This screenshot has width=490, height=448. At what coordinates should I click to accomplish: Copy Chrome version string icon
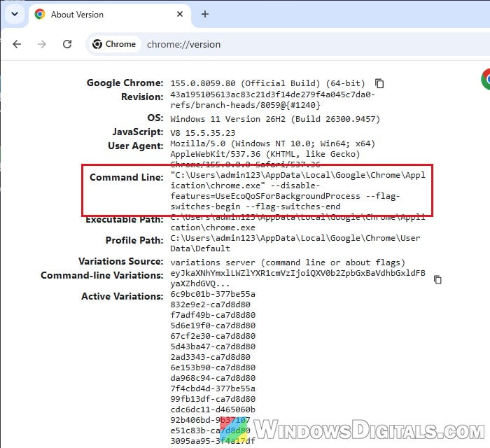coord(379,83)
